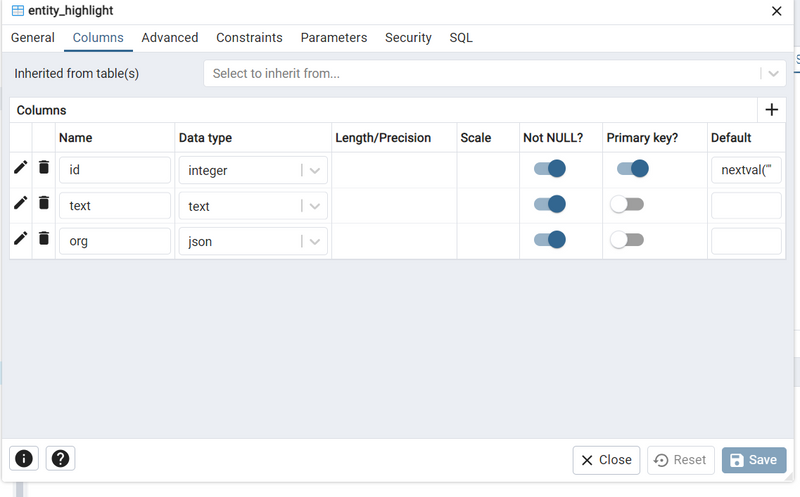800x497 pixels.
Task: Toggle Not NULL for id column
Action: click(x=550, y=169)
